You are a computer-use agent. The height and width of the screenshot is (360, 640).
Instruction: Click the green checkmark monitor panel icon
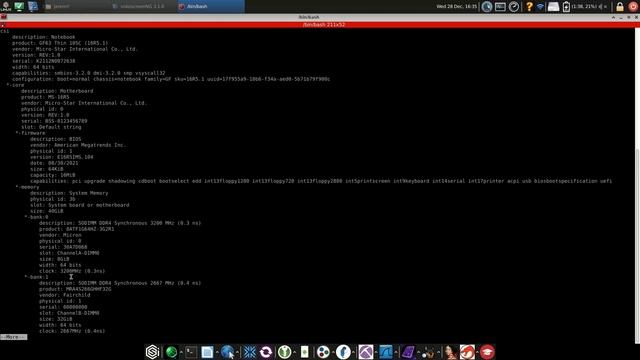coord(19,6)
